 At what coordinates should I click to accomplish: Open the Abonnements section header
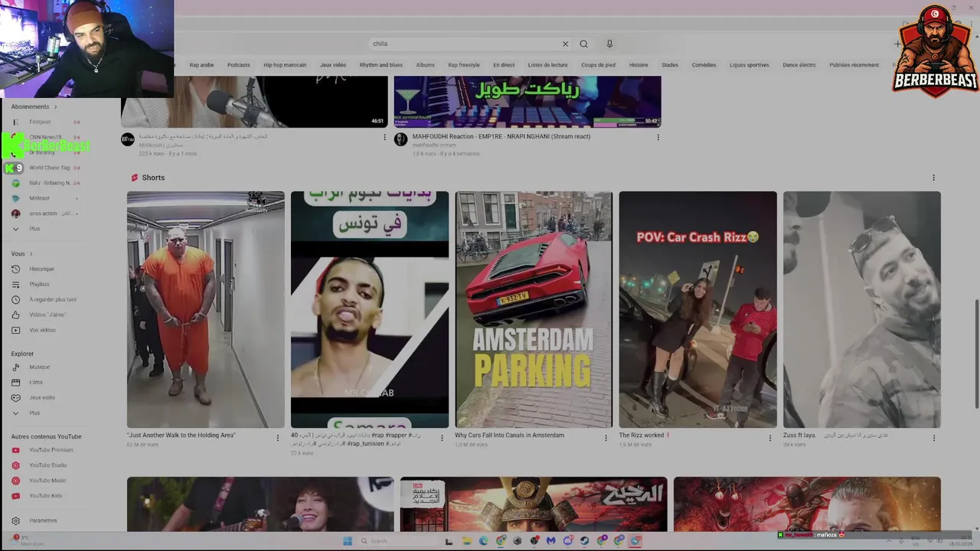34,106
